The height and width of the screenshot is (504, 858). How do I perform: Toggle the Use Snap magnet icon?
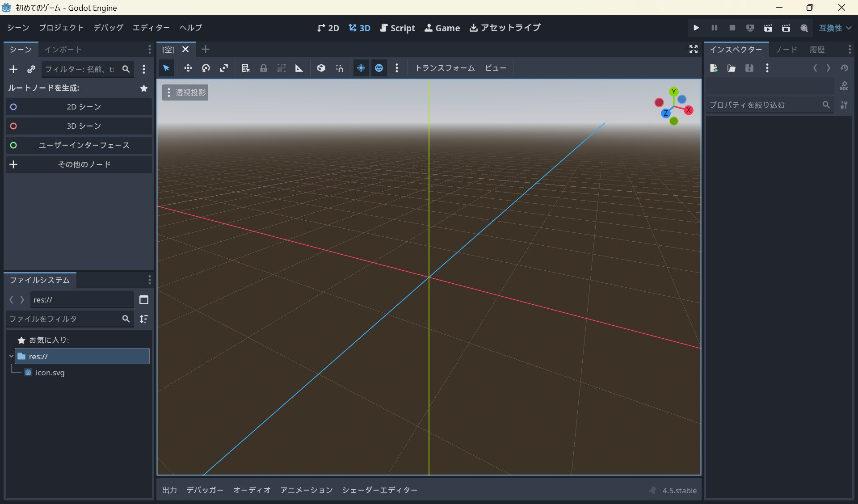coord(340,68)
